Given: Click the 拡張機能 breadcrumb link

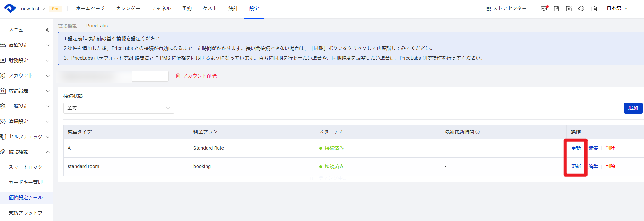Looking at the screenshot, I should (x=68, y=26).
